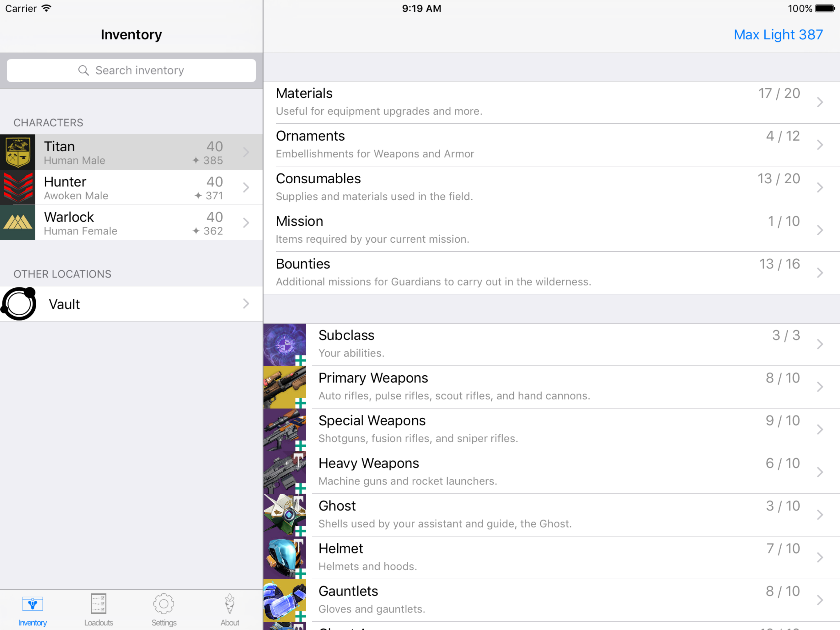Open the Consumables category
840x630 pixels.
(551, 187)
